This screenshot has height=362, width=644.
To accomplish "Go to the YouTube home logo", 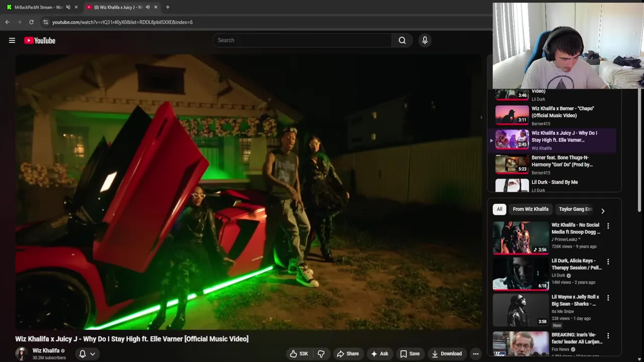I will (40, 40).
